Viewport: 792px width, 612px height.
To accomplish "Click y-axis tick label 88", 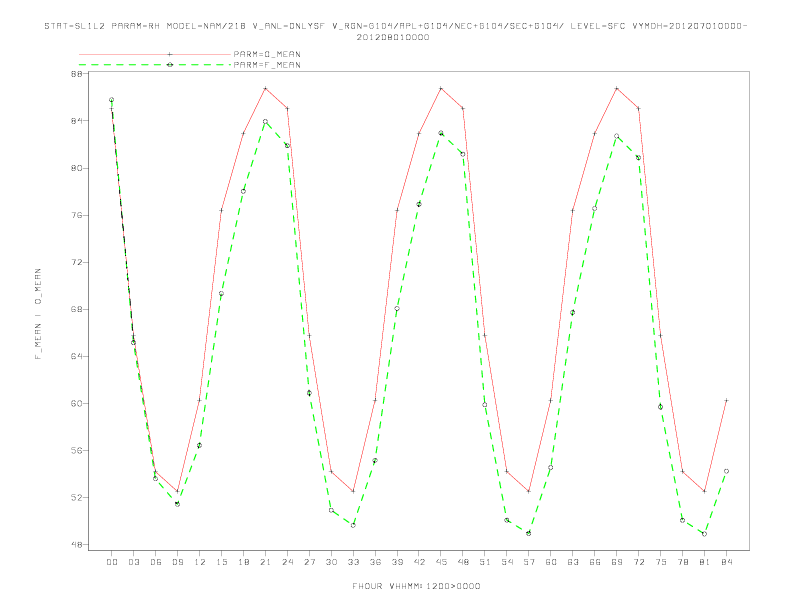I will pos(76,74).
